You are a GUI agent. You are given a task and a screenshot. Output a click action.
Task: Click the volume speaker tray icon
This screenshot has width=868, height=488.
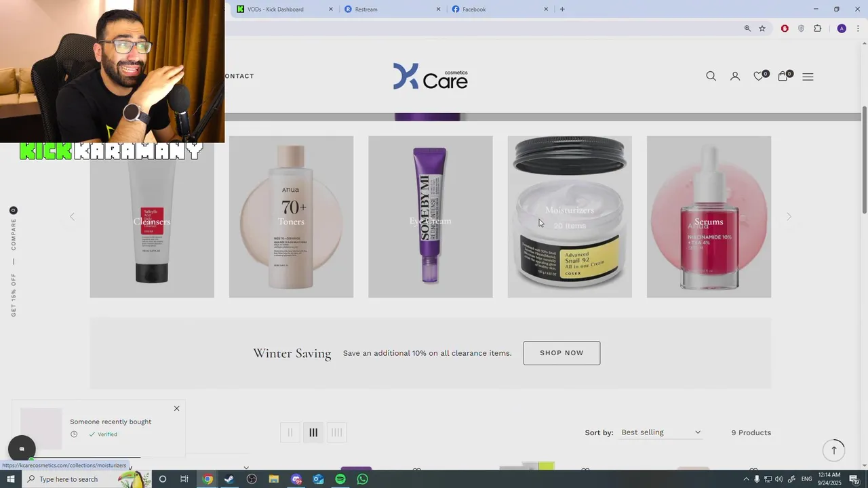click(778, 479)
